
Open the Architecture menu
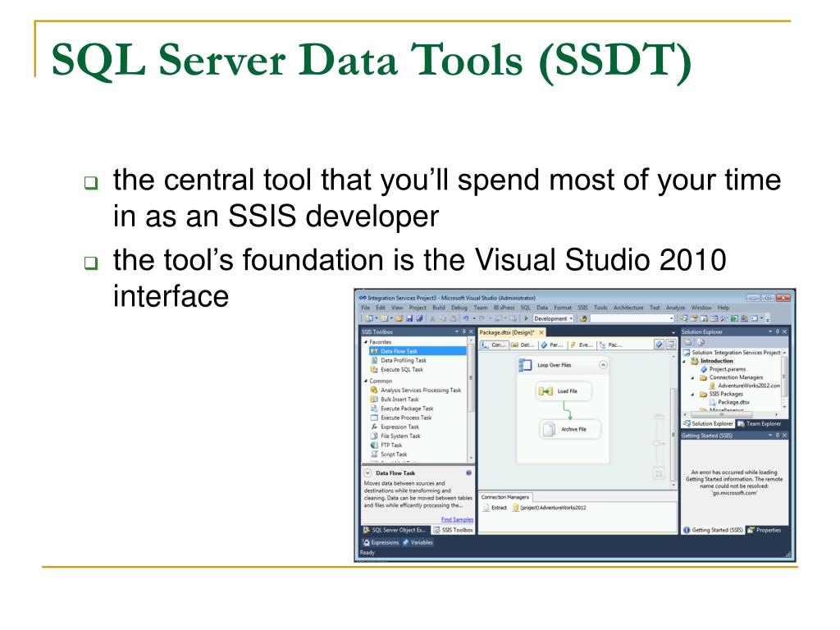click(x=628, y=308)
